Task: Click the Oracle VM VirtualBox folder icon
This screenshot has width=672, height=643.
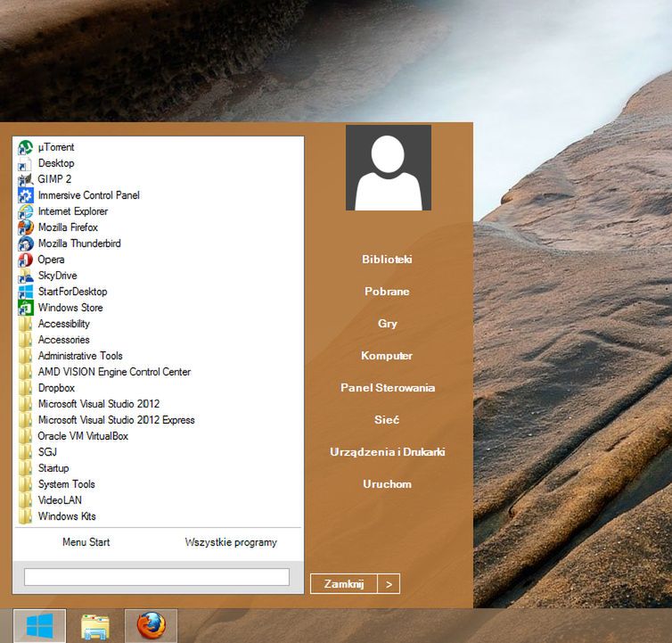Action: (25, 436)
